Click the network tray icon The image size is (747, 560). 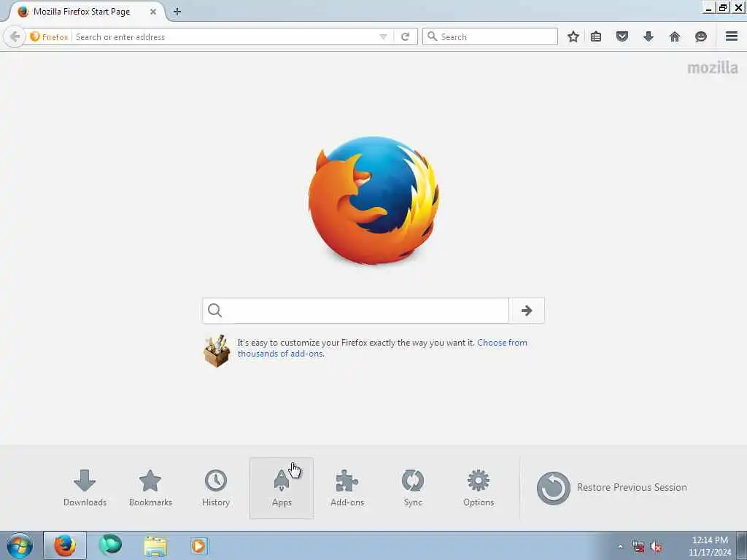pyautogui.click(x=638, y=547)
